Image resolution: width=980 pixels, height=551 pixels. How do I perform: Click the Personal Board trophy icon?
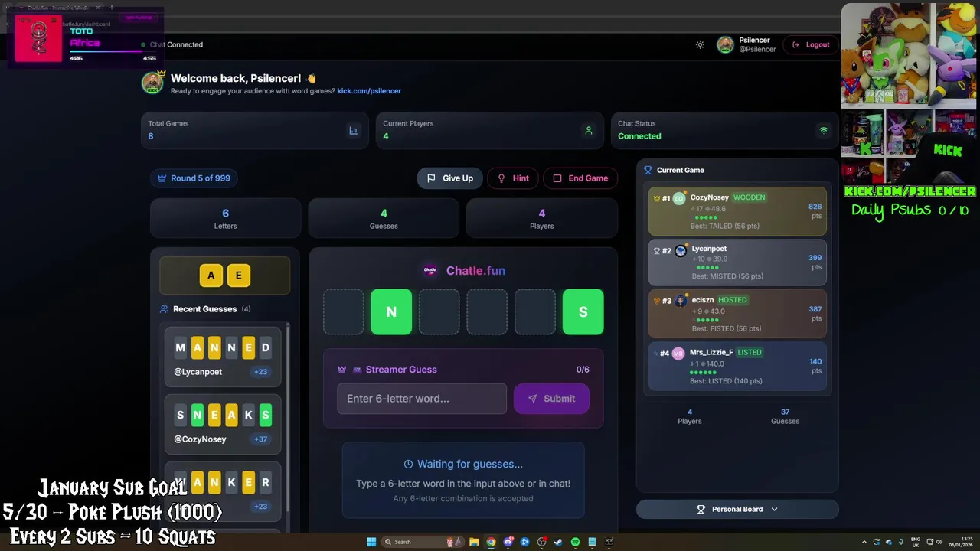(701, 509)
